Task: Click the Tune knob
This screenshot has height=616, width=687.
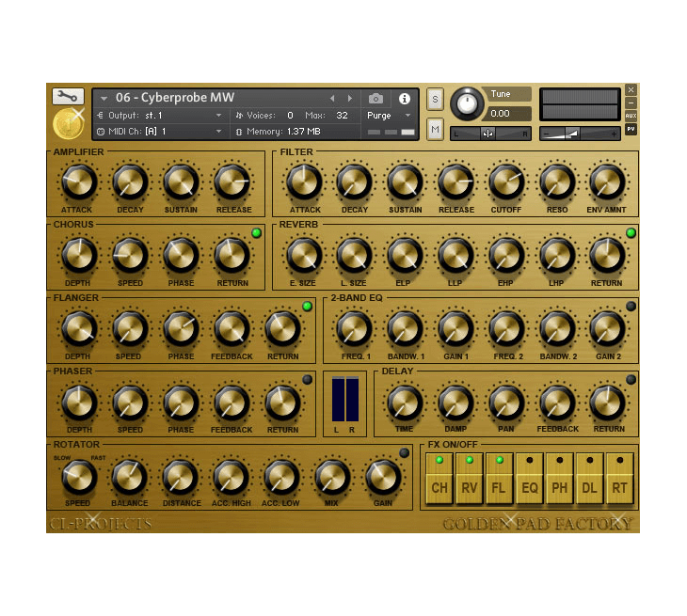Action: tap(467, 103)
